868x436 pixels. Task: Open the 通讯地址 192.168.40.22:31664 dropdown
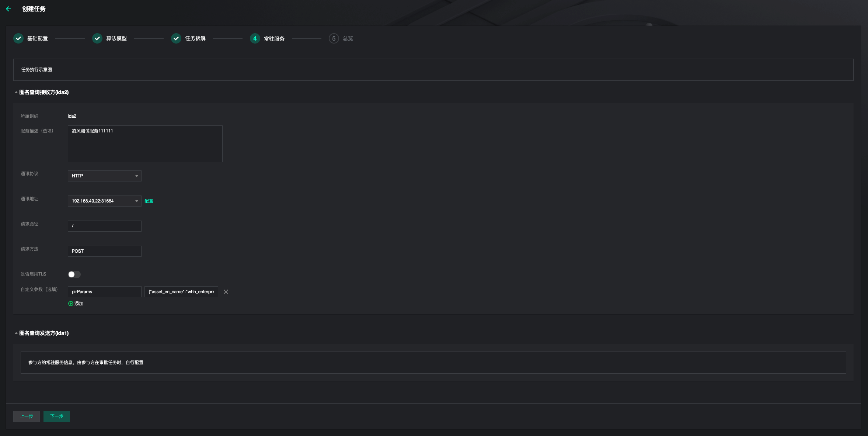105,201
